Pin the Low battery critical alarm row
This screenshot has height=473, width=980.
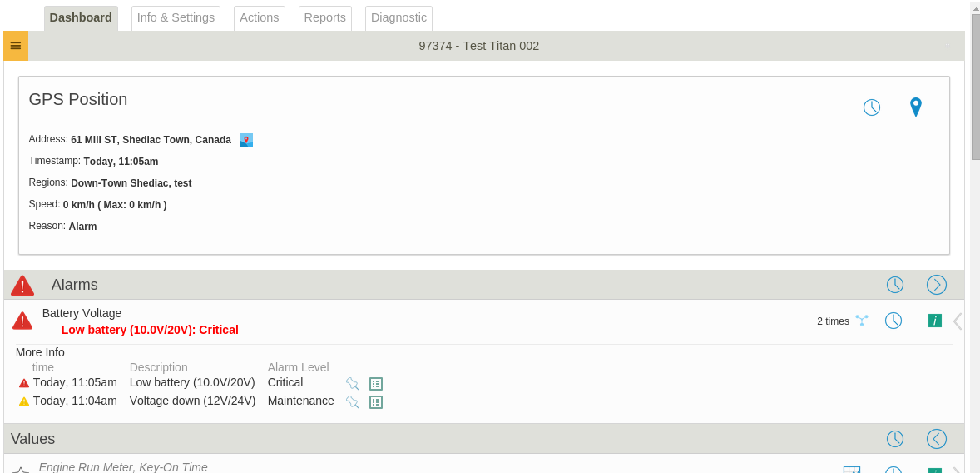353,384
